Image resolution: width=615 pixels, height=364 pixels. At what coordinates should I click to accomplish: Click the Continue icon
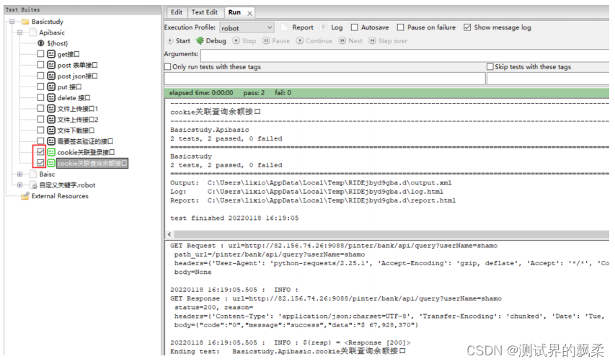(300, 40)
